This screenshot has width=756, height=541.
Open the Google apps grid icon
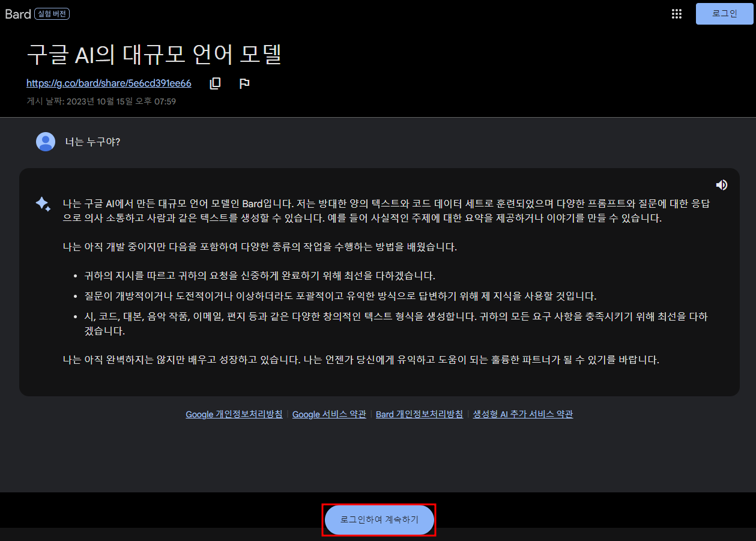click(x=676, y=14)
